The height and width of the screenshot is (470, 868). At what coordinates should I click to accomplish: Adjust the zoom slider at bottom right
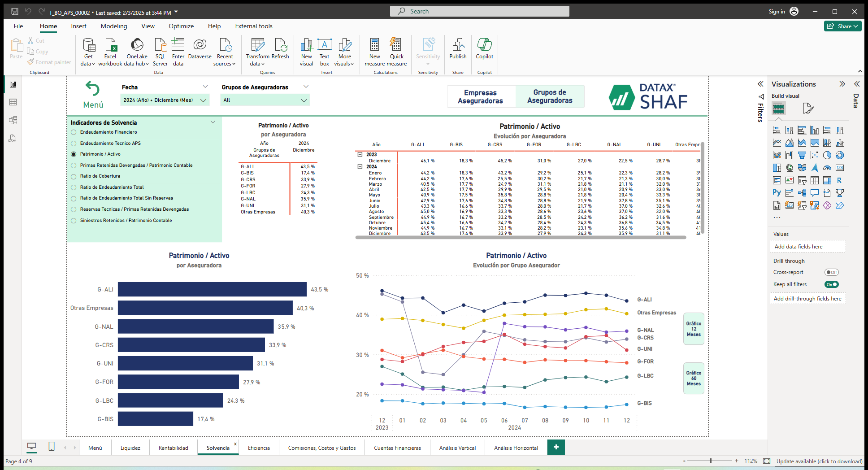(710, 461)
